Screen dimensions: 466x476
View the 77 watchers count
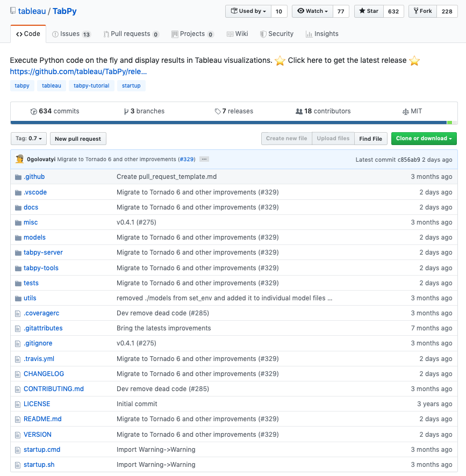coord(341,11)
